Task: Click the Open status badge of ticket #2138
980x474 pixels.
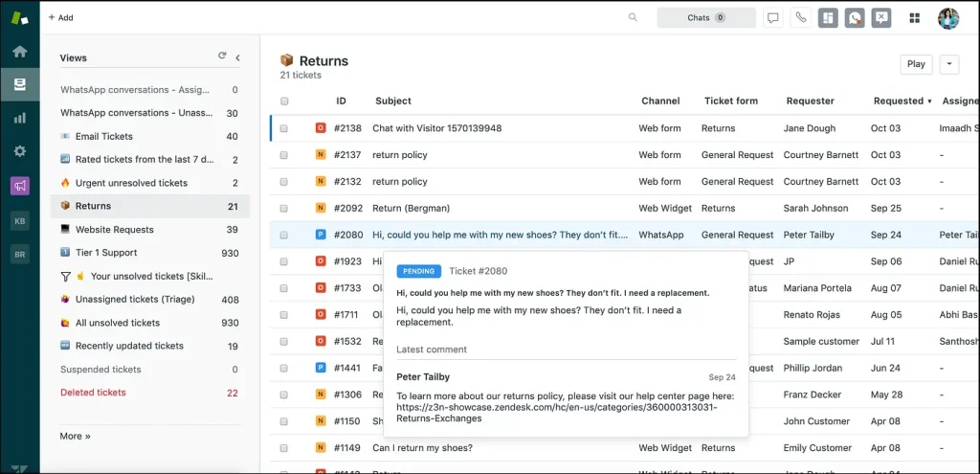Action: click(x=321, y=128)
